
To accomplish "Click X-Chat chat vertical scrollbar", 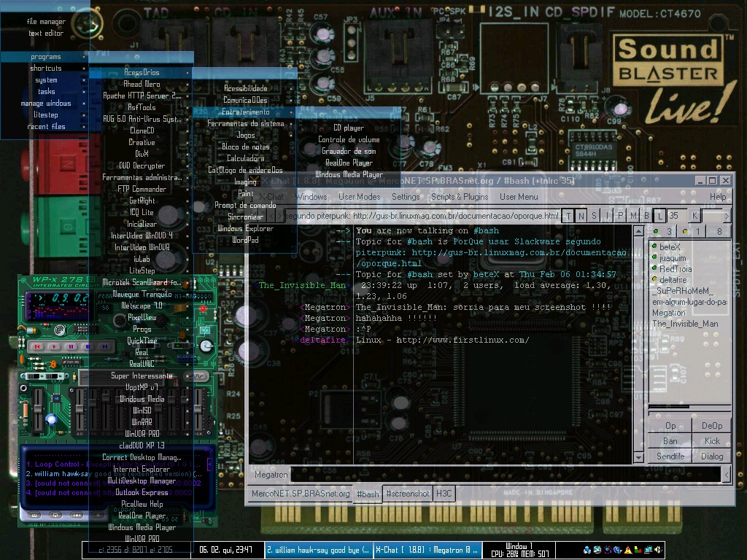I will pos(638,344).
